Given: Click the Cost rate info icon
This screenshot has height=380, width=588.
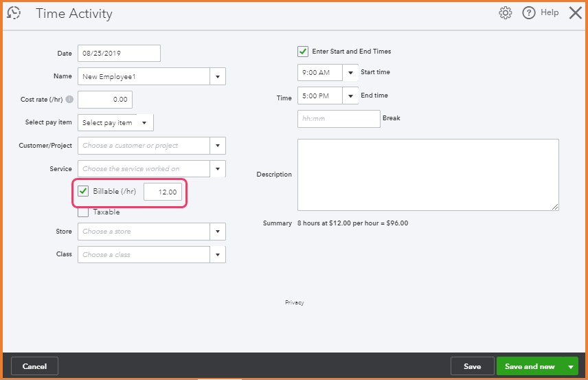Looking at the screenshot, I should [69, 100].
